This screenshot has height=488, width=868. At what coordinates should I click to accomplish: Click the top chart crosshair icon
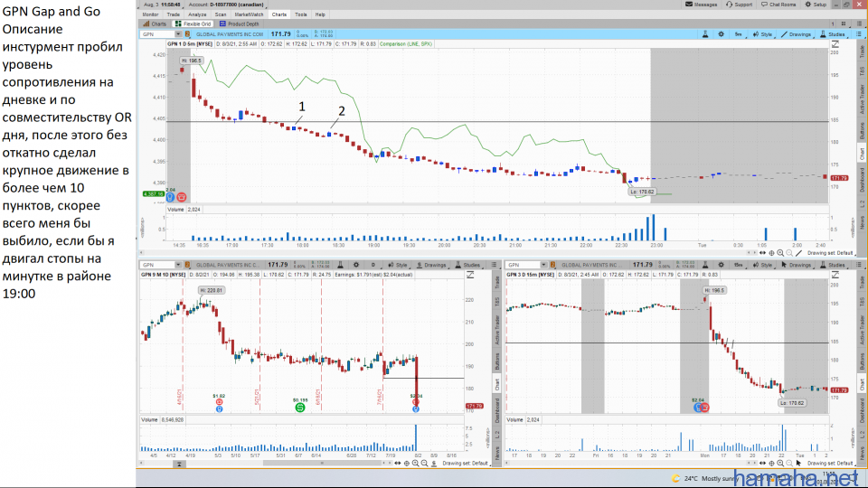[x=771, y=253]
